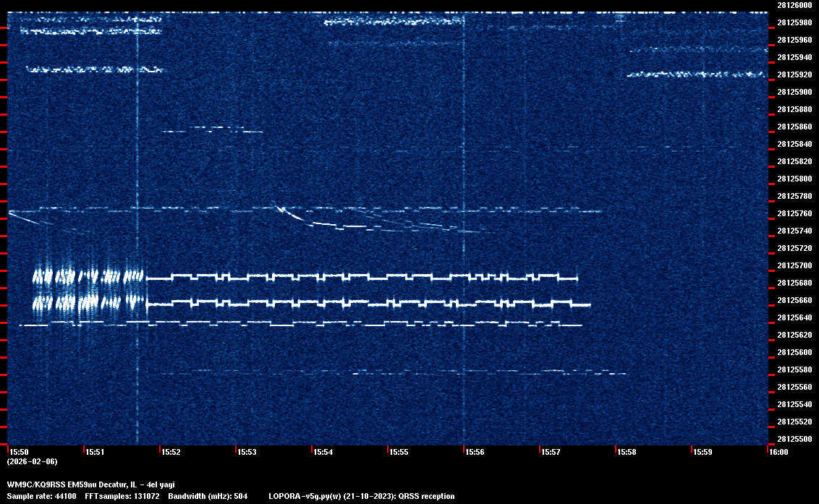819x504 pixels.
Task: Click the (2026-02-06) date text
Action: coord(32,461)
